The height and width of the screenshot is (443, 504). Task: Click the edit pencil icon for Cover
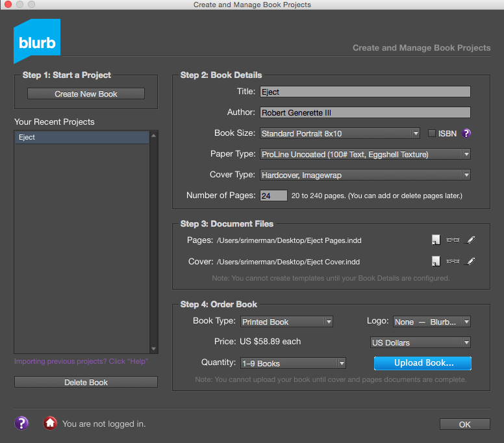[470, 261]
